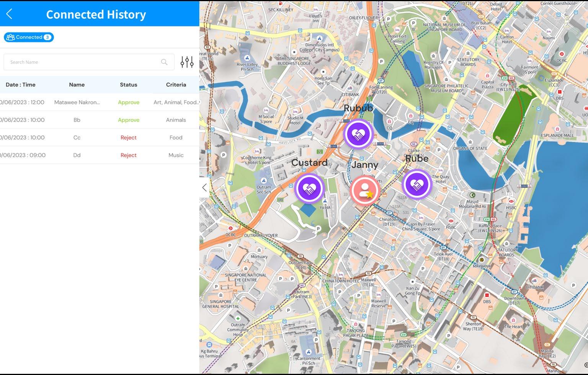Open the Matawee Nakron... row
This screenshot has height=375, width=588.
100,102
